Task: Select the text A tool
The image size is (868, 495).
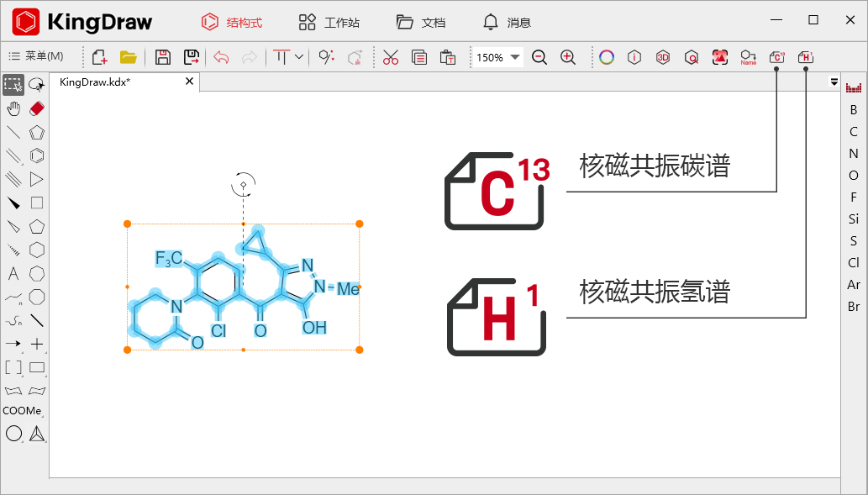Action: point(13,273)
